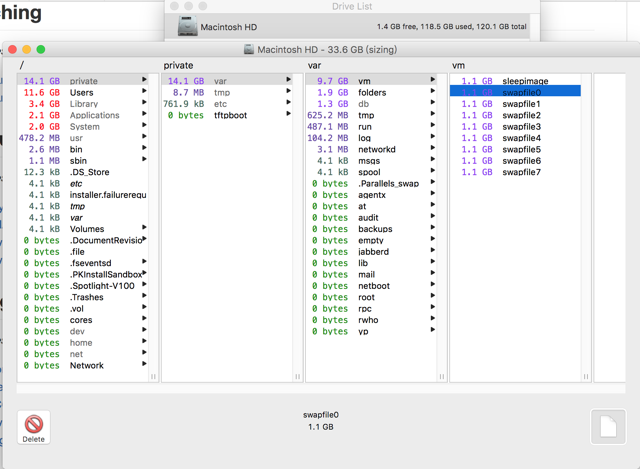Click the drive icon in window title bar
This screenshot has height=469, width=640.
[x=249, y=49]
